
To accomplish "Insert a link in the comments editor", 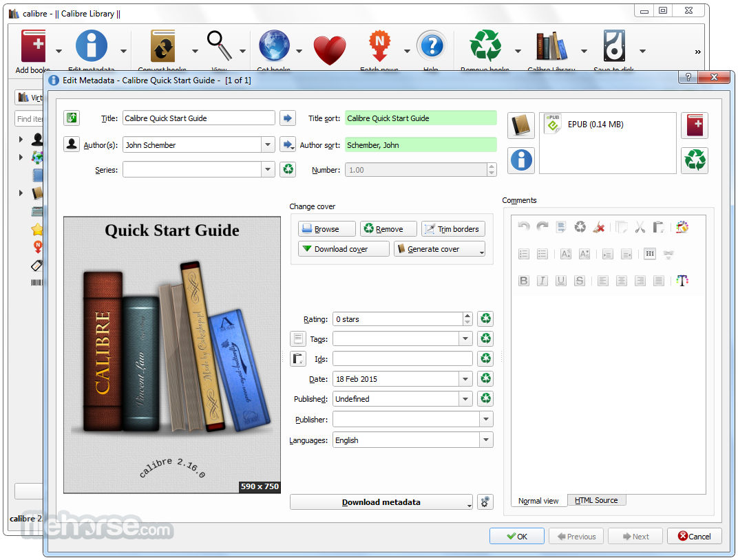I will tap(668, 254).
